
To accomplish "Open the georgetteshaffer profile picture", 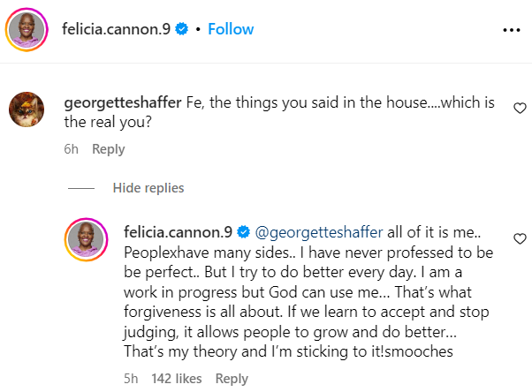I will (26, 109).
